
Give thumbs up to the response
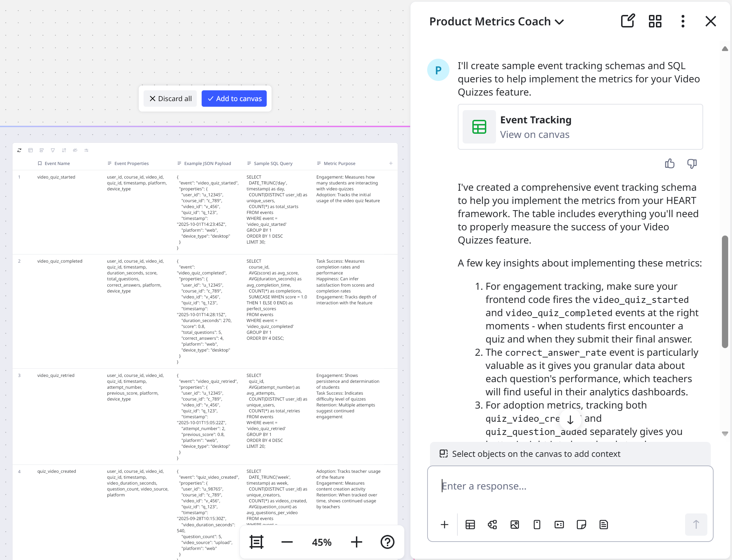click(669, 163)
